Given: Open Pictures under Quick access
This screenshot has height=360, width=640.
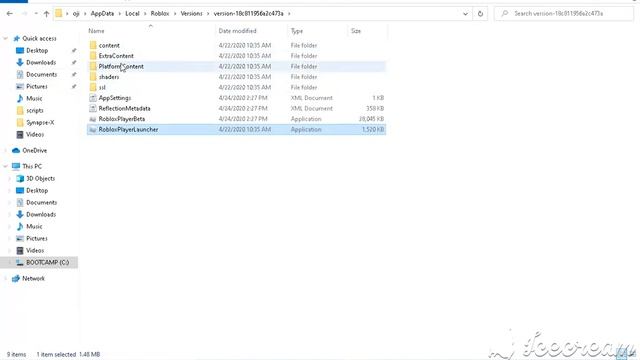Looking at the screenshot, I should click(37, 87).
